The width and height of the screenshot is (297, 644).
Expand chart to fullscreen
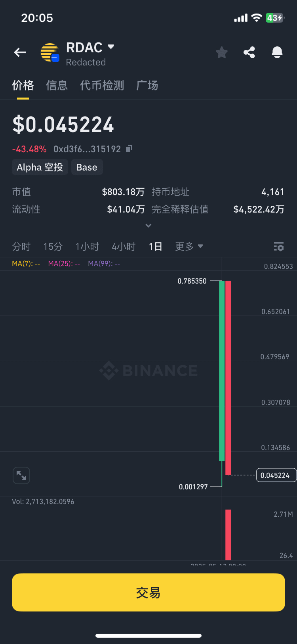click(x=21, y=475)
